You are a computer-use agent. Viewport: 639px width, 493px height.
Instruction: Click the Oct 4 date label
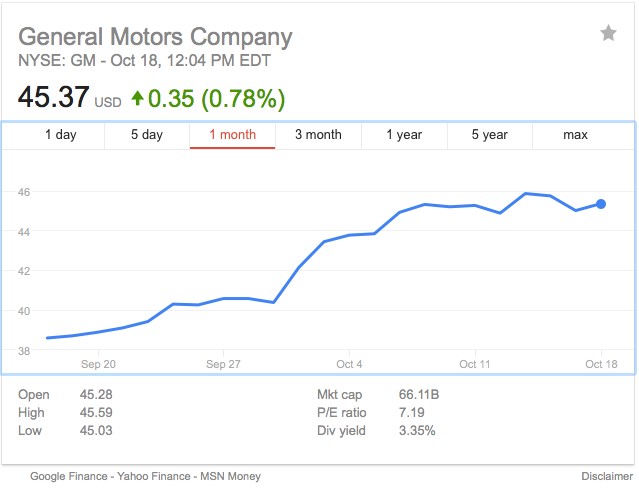pos(349,364)
